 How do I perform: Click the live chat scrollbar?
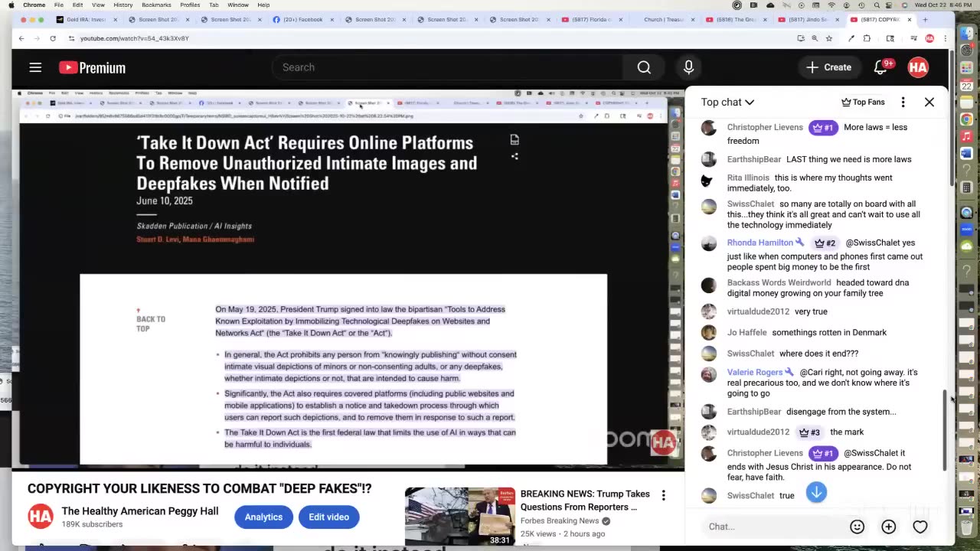[946, 431]
